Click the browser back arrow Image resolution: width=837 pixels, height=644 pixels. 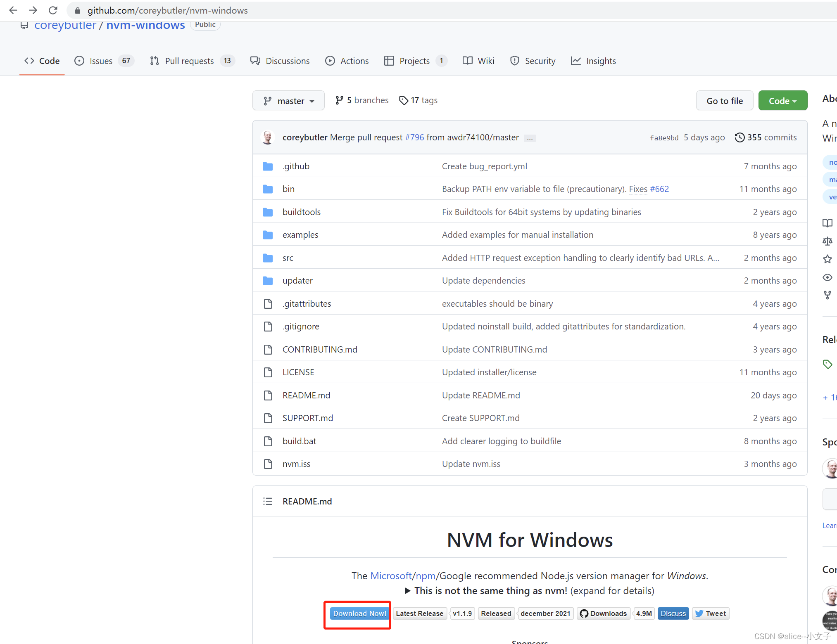(x=13, y=10)
